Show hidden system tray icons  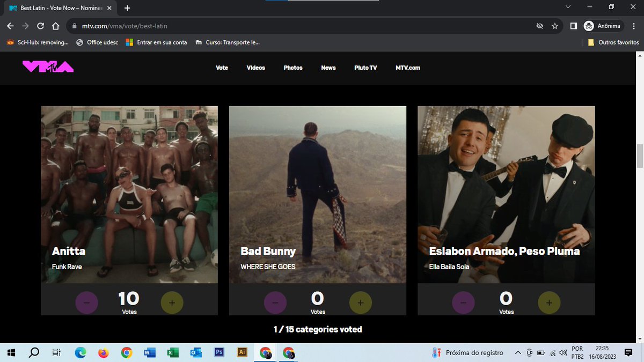click(518, 352)
